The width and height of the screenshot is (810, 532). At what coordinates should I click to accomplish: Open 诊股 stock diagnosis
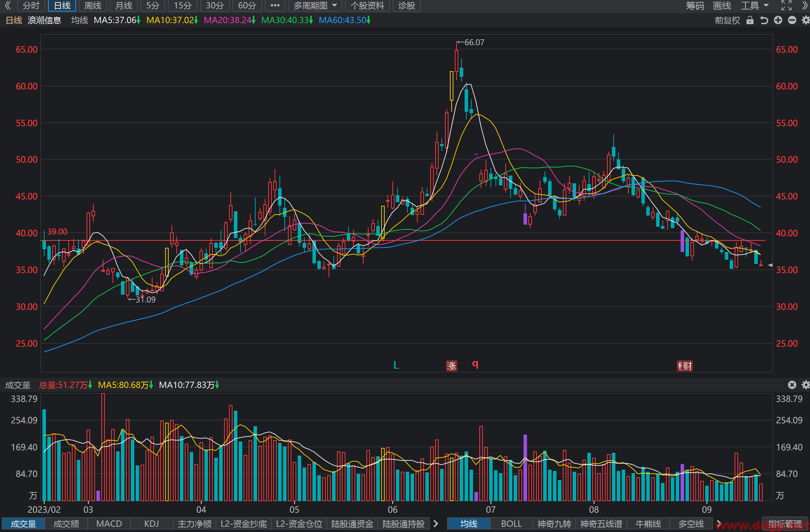pos(406,6)
